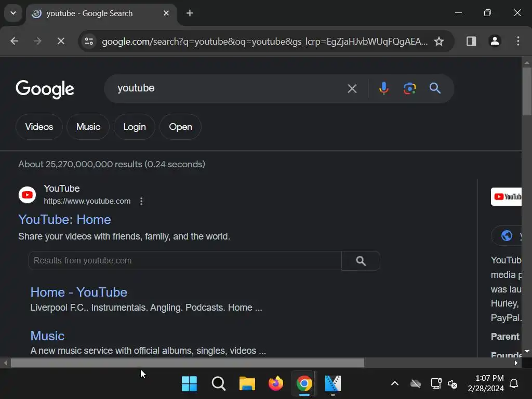
Task: Click the scroll right arrow
Action: click(516, 363)
